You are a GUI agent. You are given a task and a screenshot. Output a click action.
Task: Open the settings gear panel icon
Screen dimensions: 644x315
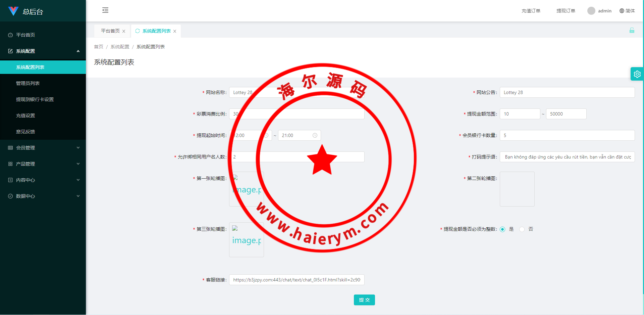point(637,74)
